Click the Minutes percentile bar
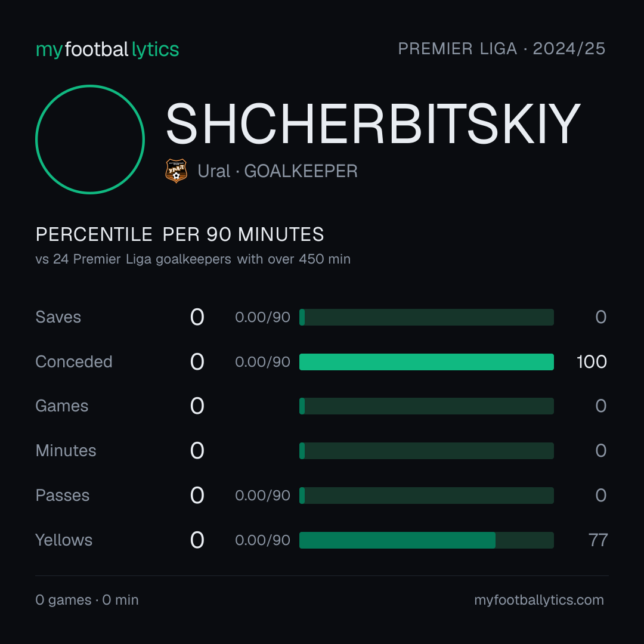This screenshot has width=644, height=644. pos(426,451)
